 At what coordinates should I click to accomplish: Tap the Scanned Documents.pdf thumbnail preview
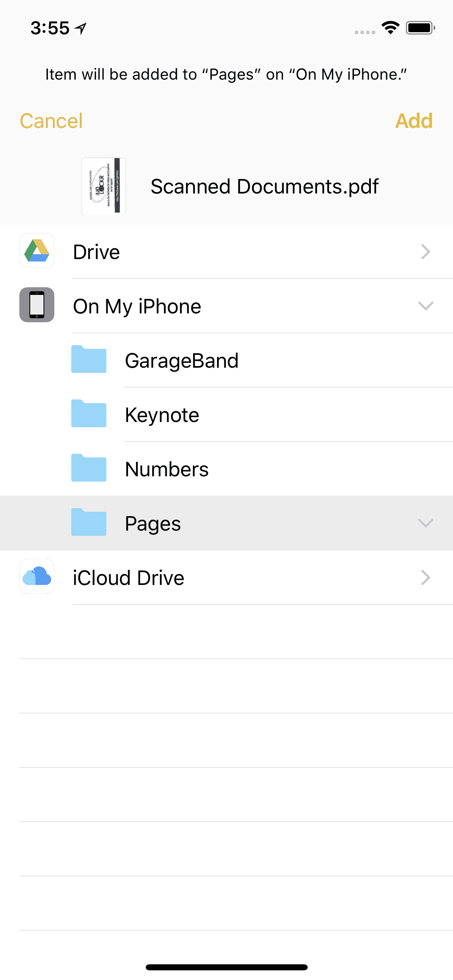(103, 186)
